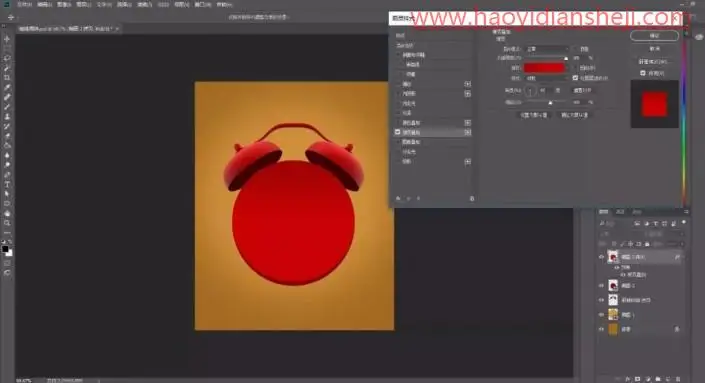Screen dimensions: 705x383
Task: Select the Hand tool
Action: pyautogui.click(x=7, y=214)
